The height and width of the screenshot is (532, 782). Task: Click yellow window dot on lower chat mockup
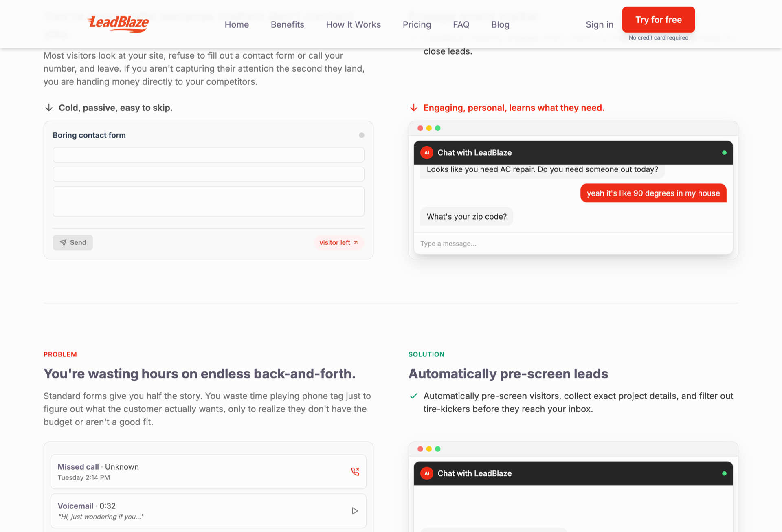[x=429, y=449]
